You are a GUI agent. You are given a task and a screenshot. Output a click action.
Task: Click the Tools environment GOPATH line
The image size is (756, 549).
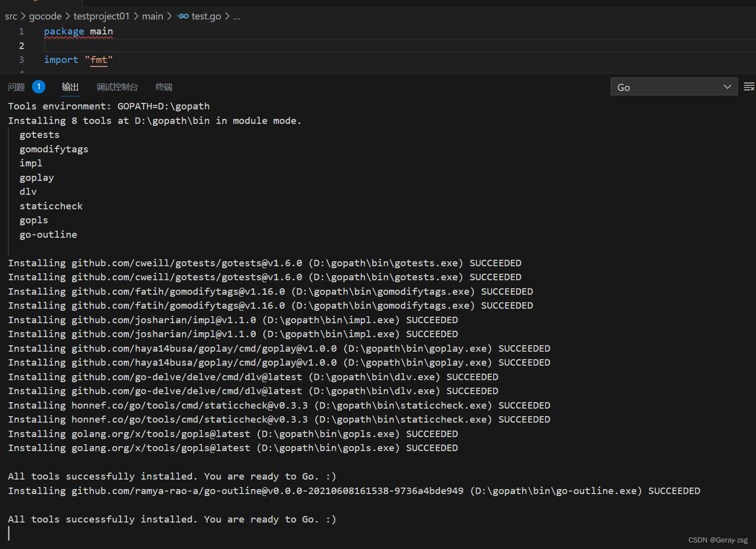point(109,106)
